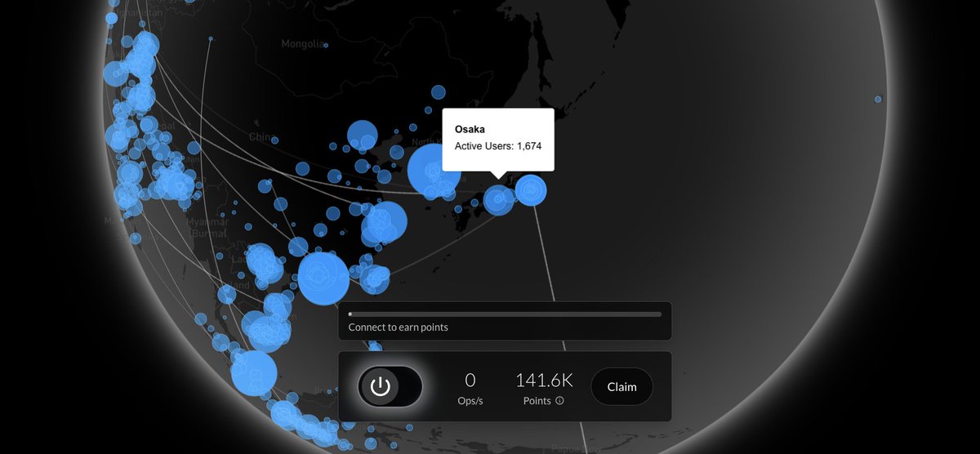Select the Osaka node bubble under the tooltip
The height and width of the screenshot is (454, 980).
pyautogui.click(x=498, y=200)
